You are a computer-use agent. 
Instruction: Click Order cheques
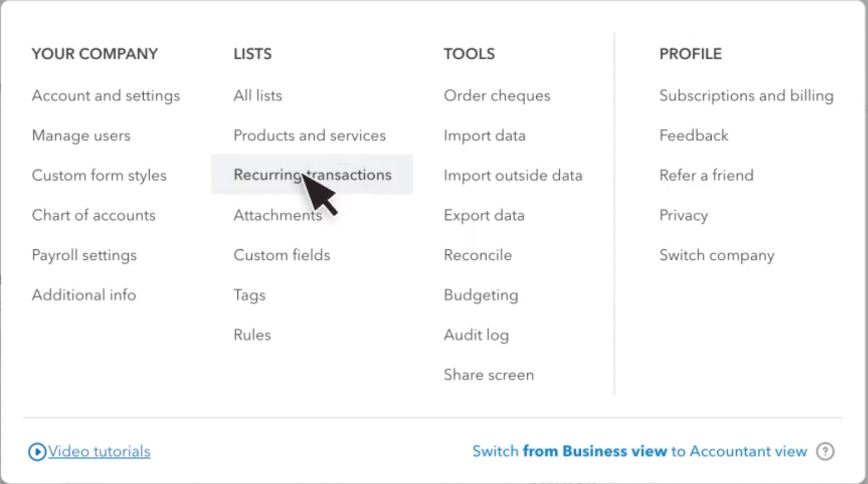497,96
